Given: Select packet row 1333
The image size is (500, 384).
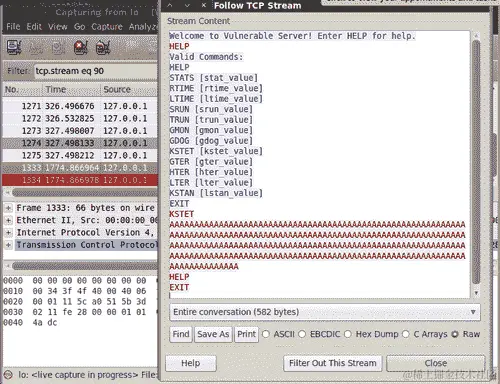Looking at the screenshot, I should point(80,168).
